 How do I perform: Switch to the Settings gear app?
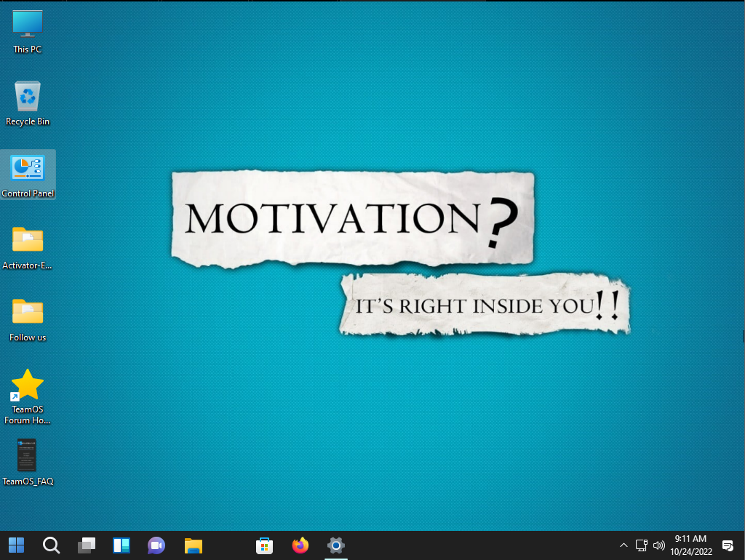pyautogui.click(x=336, y=545)
